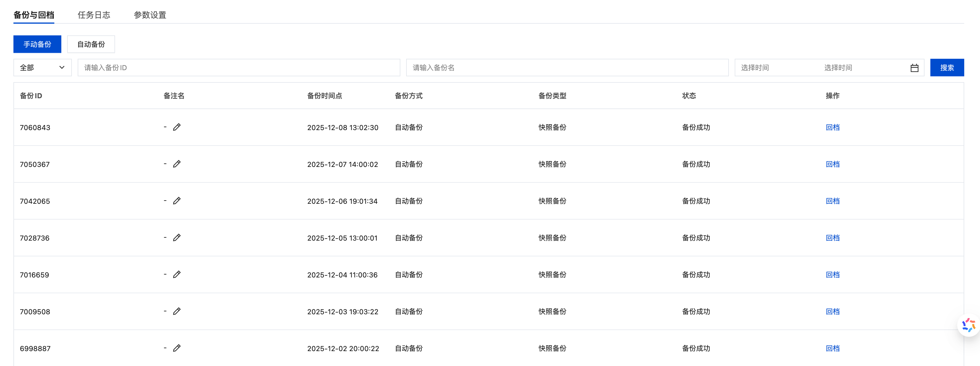Switch to the 任务日志 tab
Image resolution: width=980 pixels, height=366 pixels.
tap(93, 15)
